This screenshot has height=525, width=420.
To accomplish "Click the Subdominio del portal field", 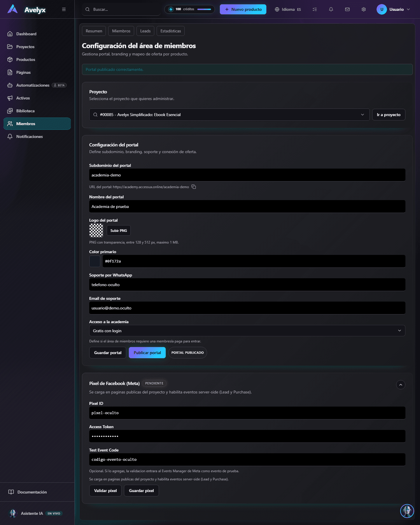I will coord(247,175).
